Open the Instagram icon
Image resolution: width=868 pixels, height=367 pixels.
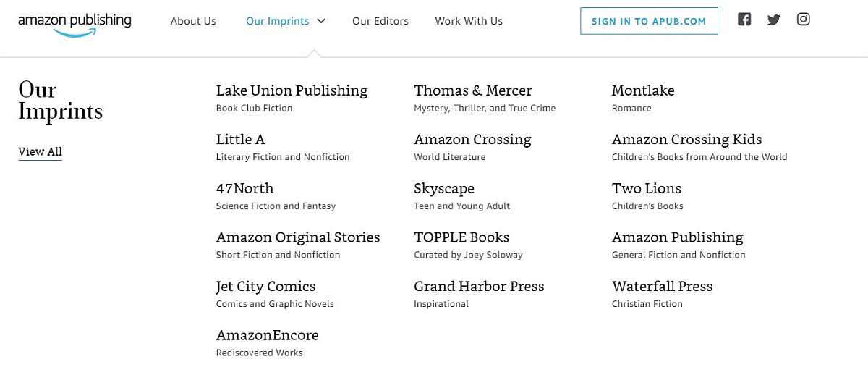[803, 20]
